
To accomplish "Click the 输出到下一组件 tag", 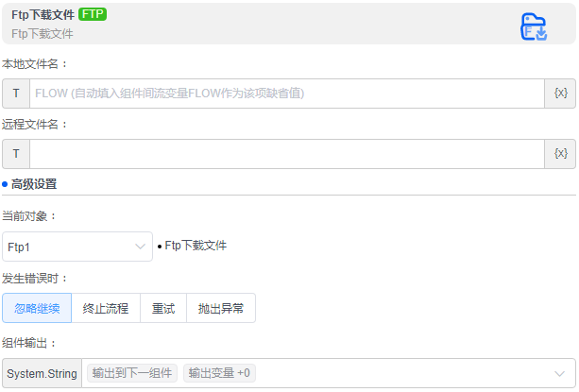I will click(132, 373).
